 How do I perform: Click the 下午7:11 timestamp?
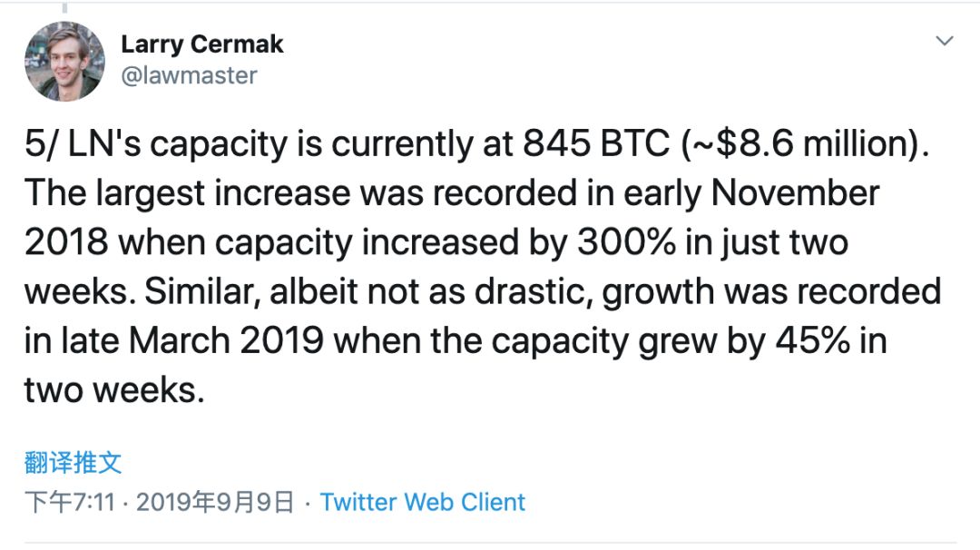click(x=70, y=502)
